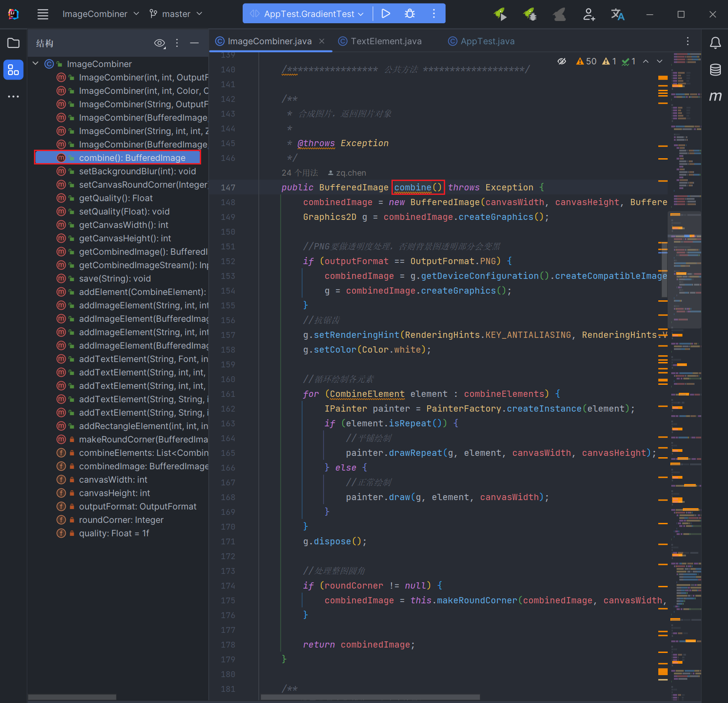Click the code minimap viewport region
The height and width of the screenshot is (703, 728).
(684, 270)
